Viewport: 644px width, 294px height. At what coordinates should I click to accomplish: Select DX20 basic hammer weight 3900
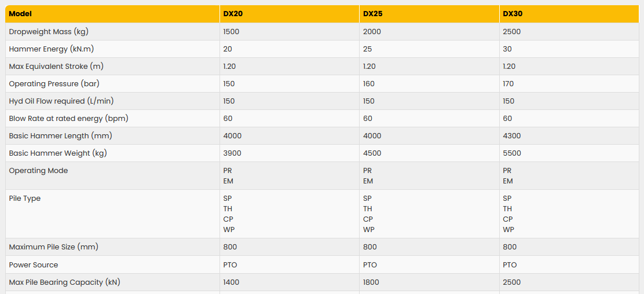point(232,153)
